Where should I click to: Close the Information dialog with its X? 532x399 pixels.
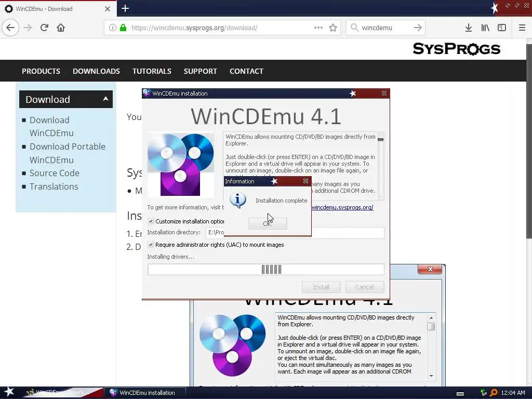pyautogui.click(x=305, y=181)
